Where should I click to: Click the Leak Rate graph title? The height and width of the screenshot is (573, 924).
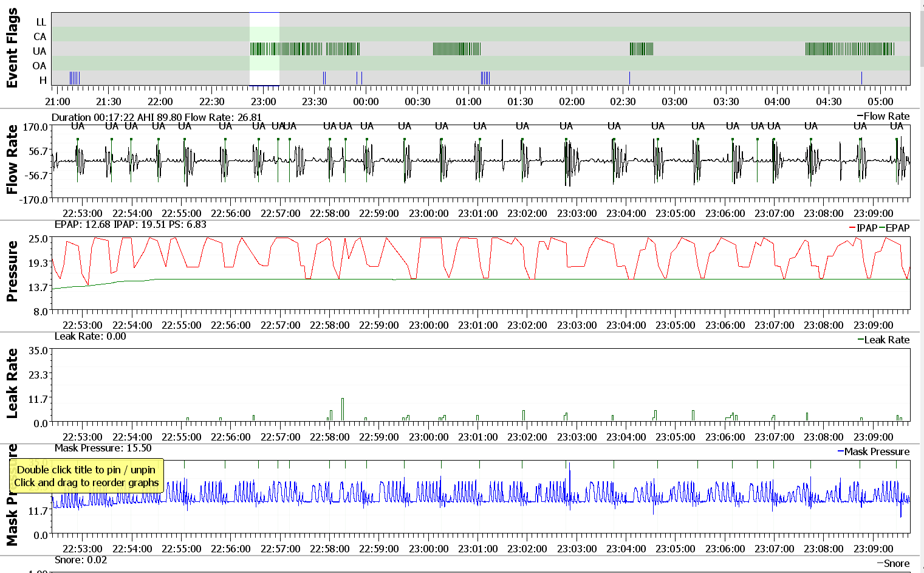click(12, 383)
